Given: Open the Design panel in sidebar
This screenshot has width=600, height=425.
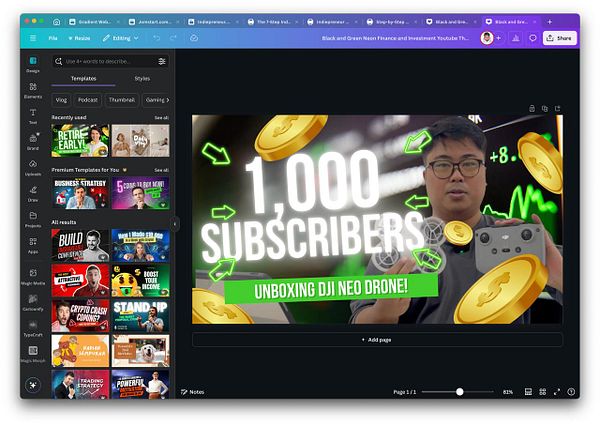Looking at the screenshot, I should (x=33, y=64).
